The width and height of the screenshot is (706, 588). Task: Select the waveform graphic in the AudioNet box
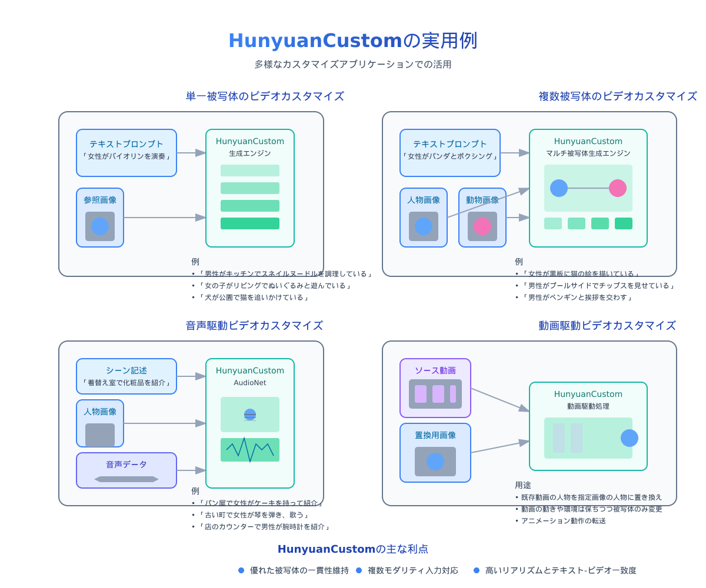pos(250,450)
